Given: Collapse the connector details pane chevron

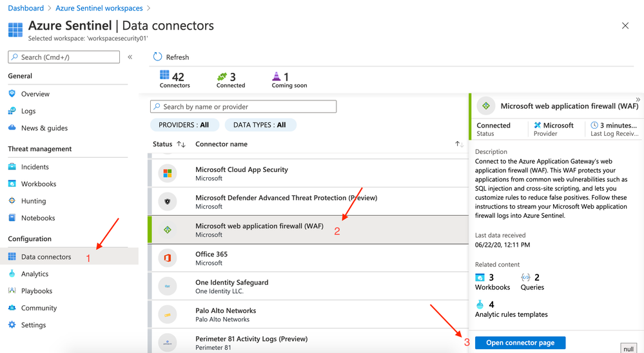Looking at the screenshot, I should click(x=638, y=100).
